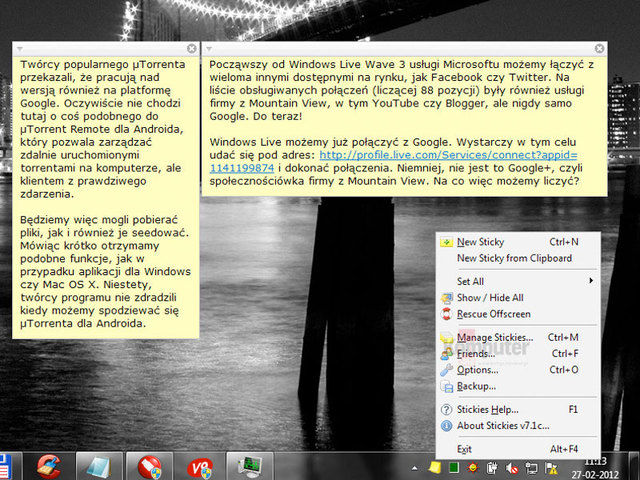Click the network tray icon
The image size is (640, 480).
[x=531, y=468]
